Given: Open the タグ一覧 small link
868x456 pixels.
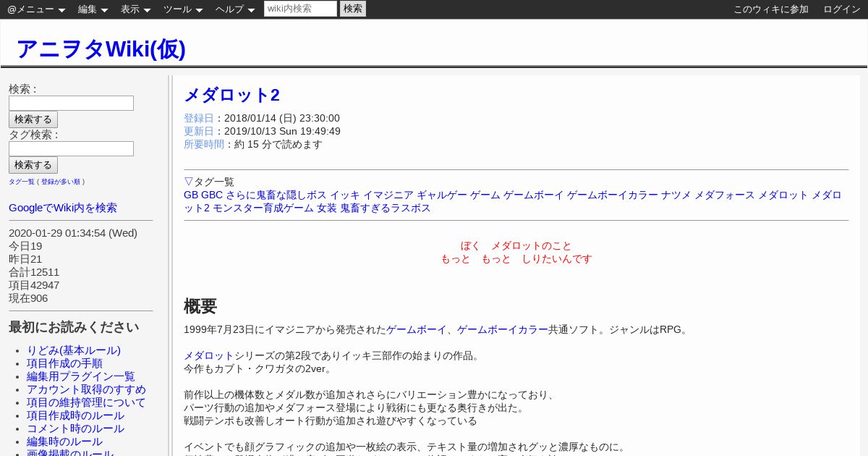Looking at the screenshot, I should pos(22,182).
